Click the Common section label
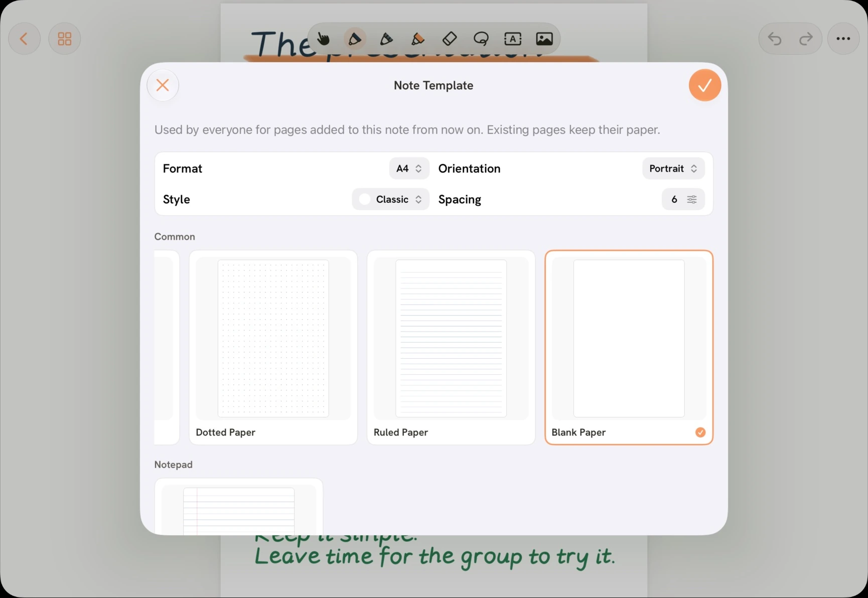868x598 pixels. pyautogui.click(x=175, y=237)
